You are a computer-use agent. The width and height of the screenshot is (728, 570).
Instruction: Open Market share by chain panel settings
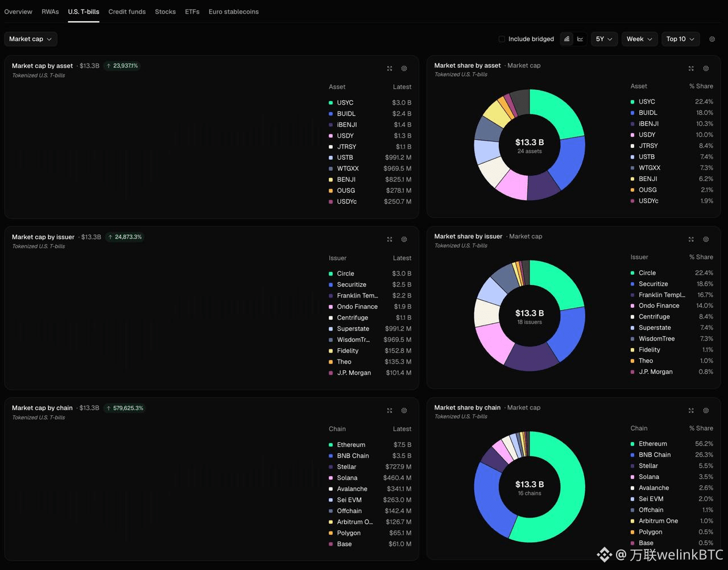706,411
